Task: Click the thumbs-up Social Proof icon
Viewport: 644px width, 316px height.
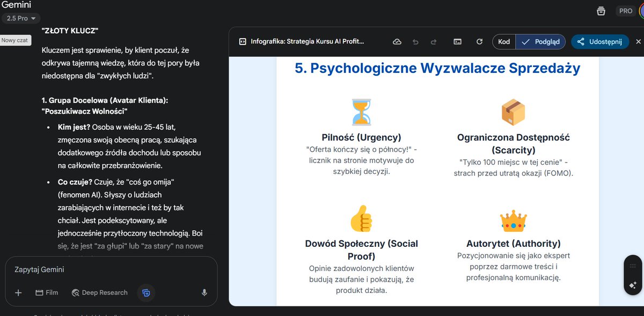Action: (361, 218)
